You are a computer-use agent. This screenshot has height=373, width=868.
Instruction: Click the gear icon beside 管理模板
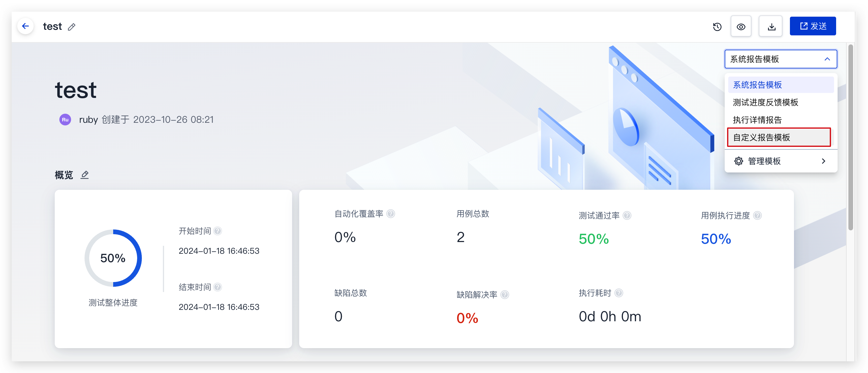pos(738,161)
